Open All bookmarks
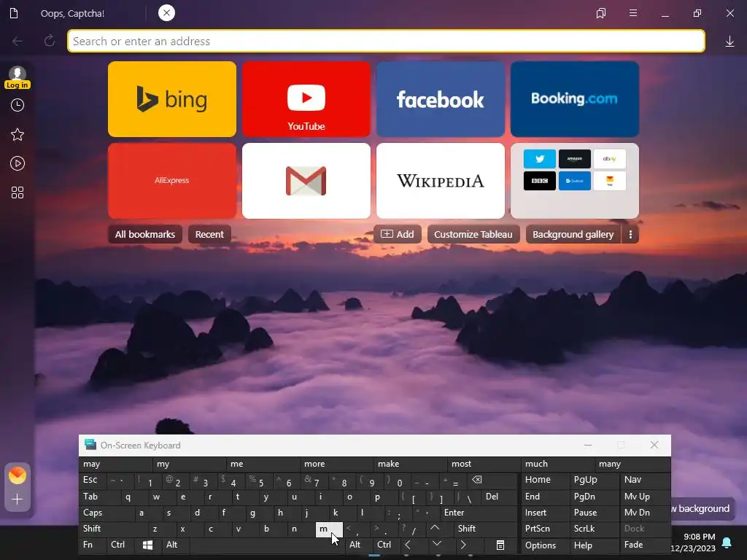The width and height of the screenshot is (747, 560). (145, 234)
